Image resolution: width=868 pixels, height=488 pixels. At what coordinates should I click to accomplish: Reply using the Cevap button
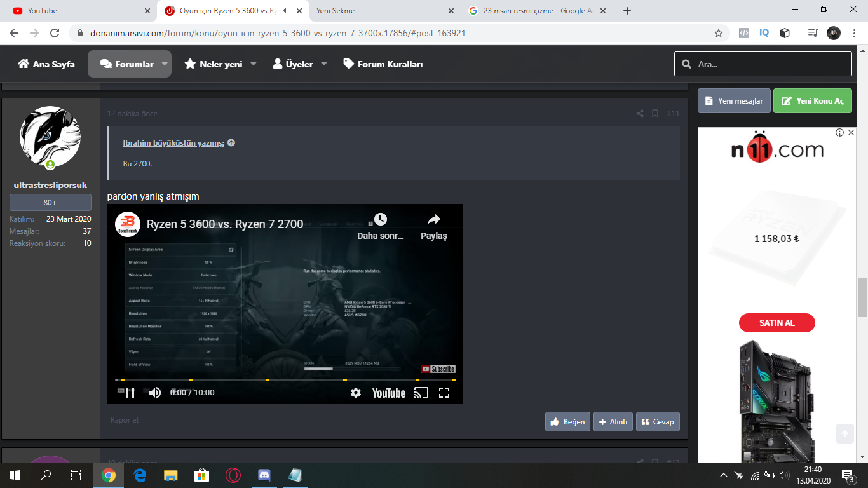[x=658, y=422]
